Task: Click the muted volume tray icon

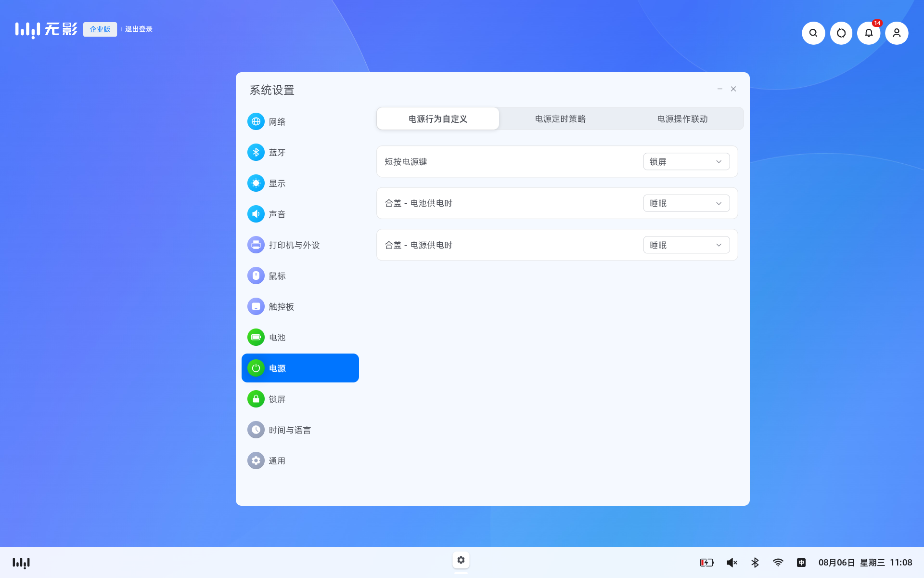Action: [x=732, y=563]
